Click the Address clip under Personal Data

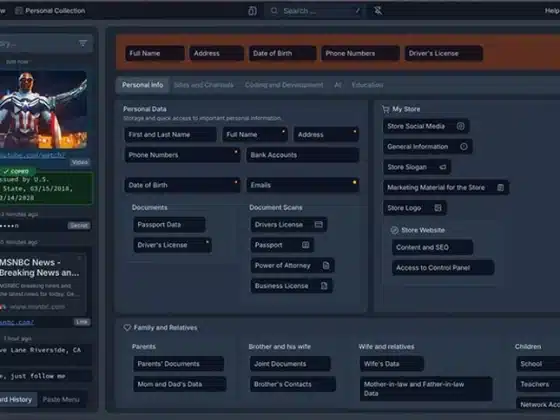point(326,135)
